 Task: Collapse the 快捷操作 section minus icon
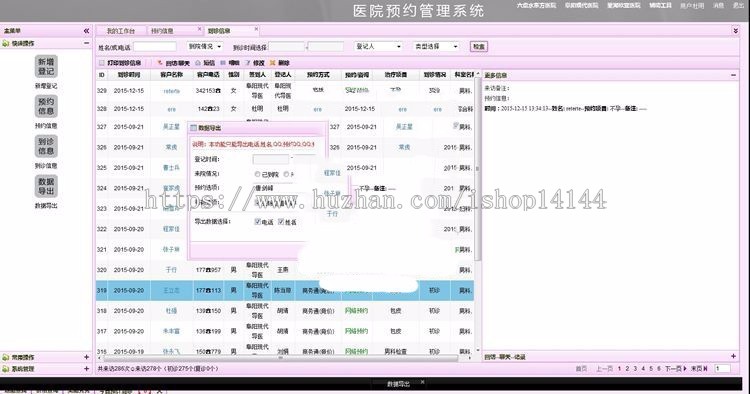point(87,43)
